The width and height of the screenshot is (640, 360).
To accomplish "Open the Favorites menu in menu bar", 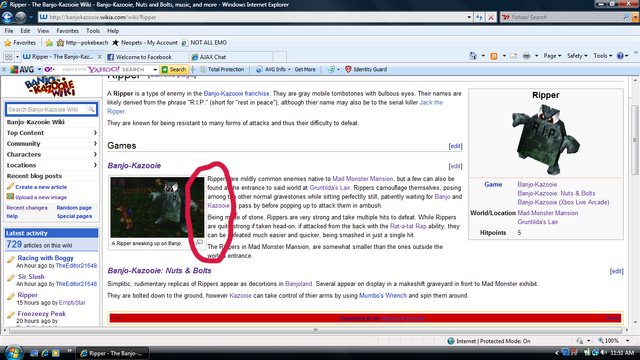I will [67, 31].
